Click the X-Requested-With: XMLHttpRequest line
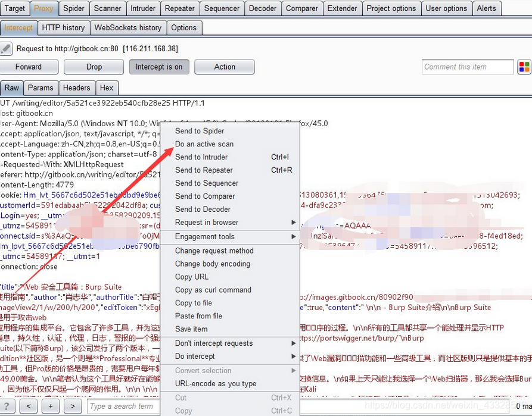This screenshot has width=532, height=416. [62, 164]
